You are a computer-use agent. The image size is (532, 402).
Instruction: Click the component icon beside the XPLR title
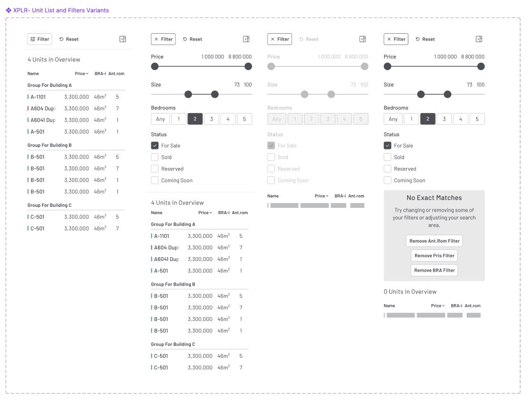point(8,10)
